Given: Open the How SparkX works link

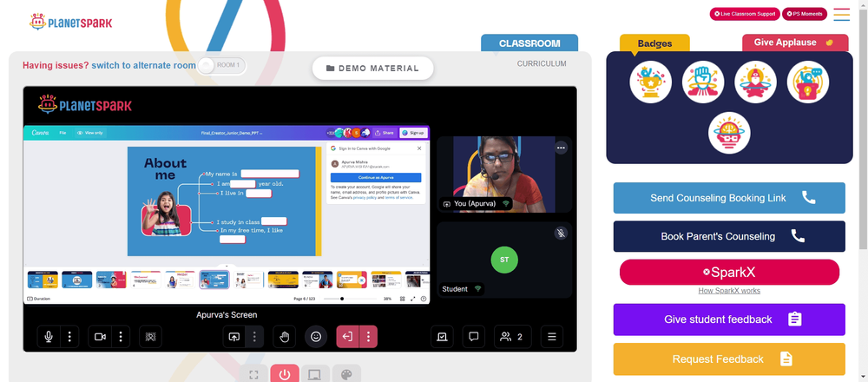Looking at the screenshot, I should tap(729, 291).
